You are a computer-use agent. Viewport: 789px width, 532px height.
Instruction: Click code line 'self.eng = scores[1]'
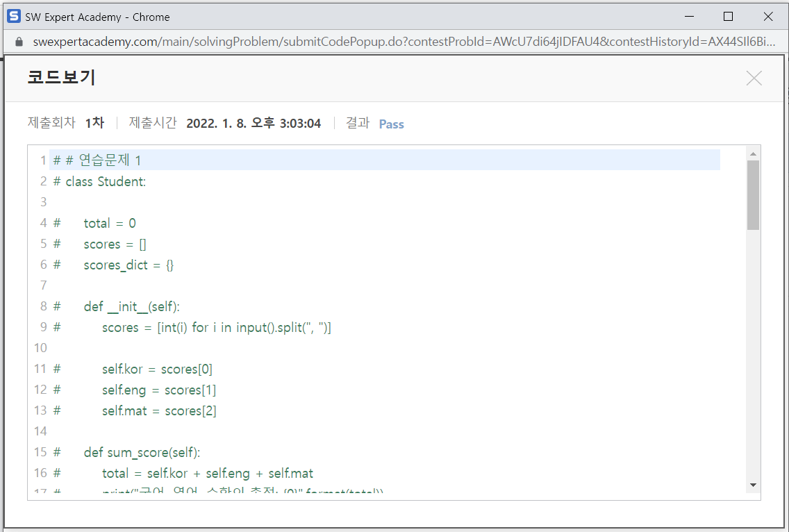pos(159,390)
